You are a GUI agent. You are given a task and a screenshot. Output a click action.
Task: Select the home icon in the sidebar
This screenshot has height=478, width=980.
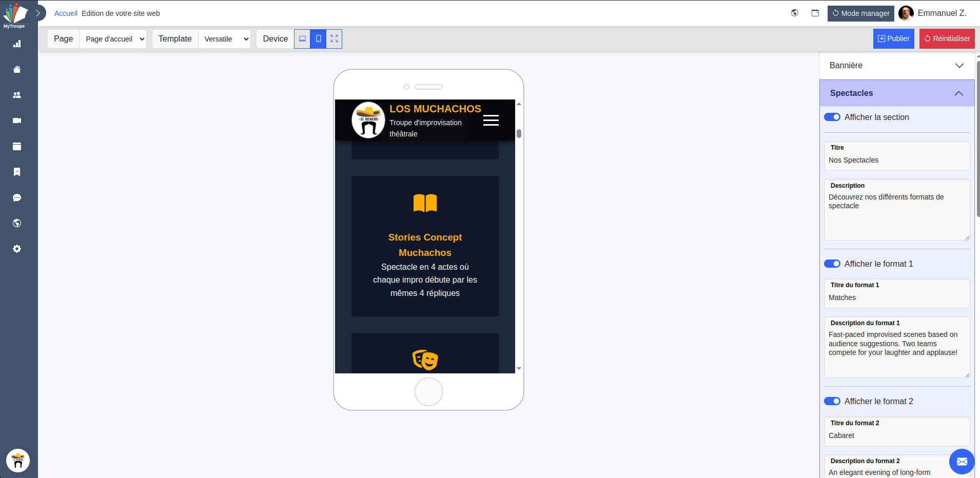[x=17, y=69]
